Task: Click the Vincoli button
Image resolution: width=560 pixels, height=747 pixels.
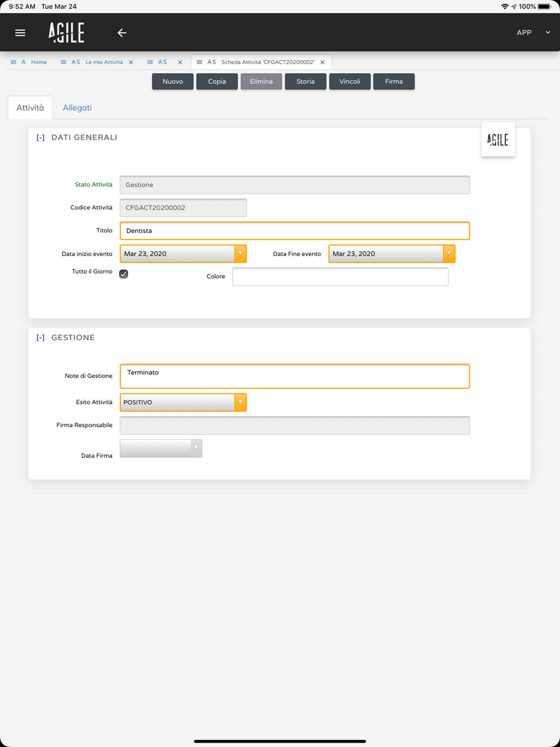Action: [x=349, y=81]
